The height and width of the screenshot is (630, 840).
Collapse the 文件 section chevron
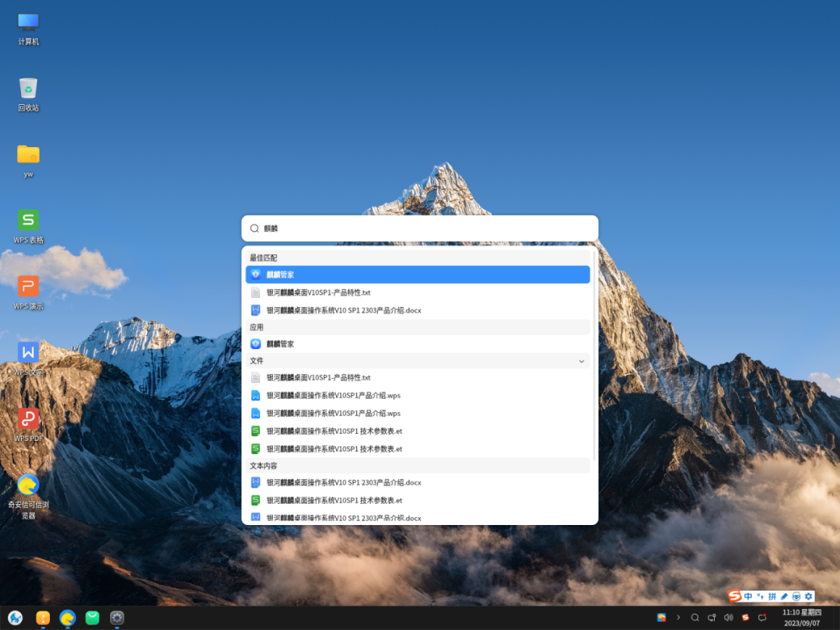581,361
